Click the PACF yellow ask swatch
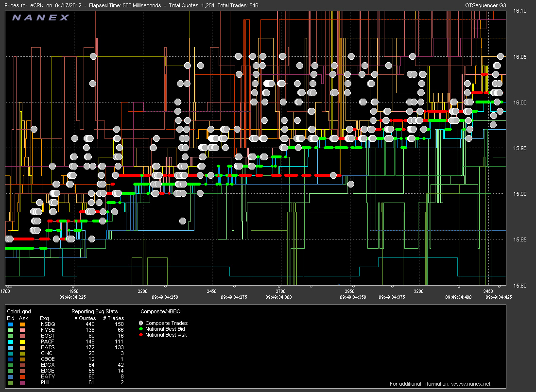The width and height of the screenshot is (536, 392). point(22,342)
